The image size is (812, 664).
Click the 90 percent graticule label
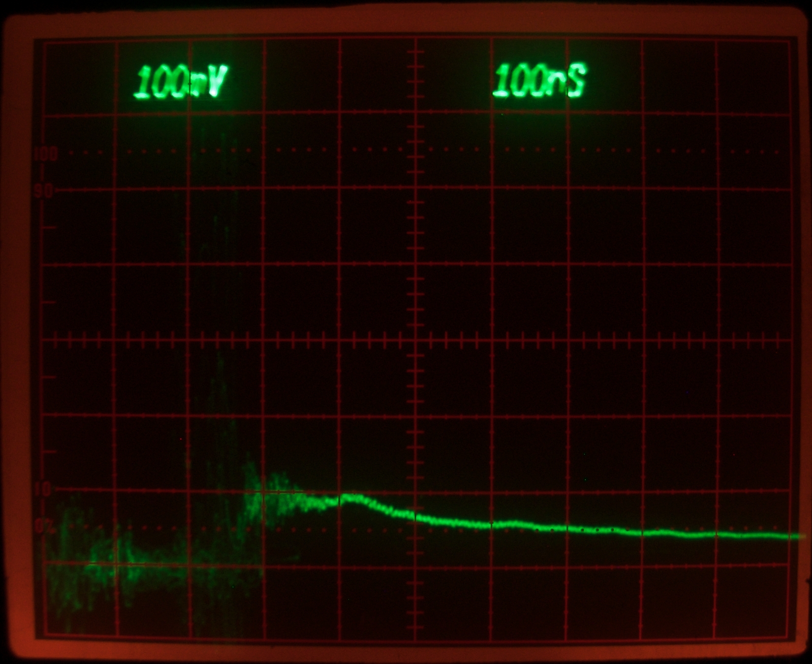tap(44, 191)
